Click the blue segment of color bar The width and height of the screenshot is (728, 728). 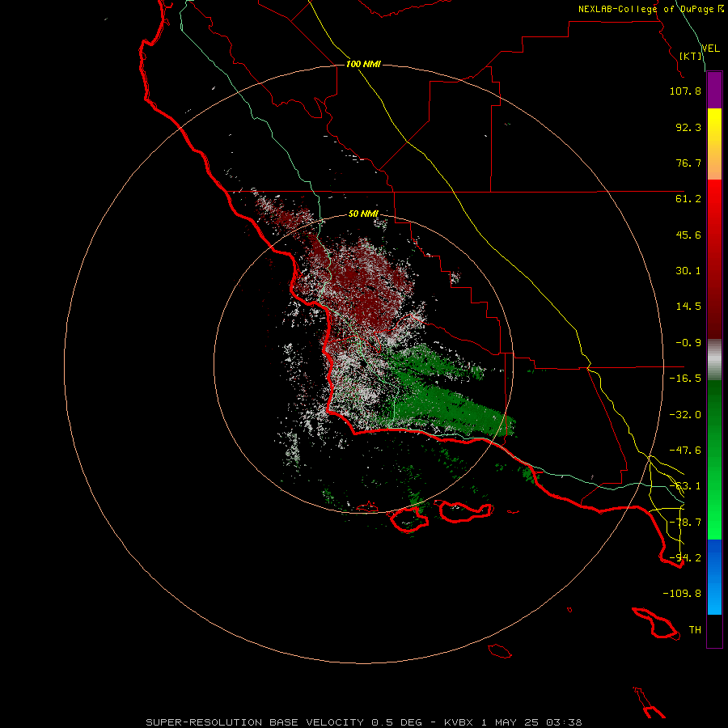(x=714, y=577)
